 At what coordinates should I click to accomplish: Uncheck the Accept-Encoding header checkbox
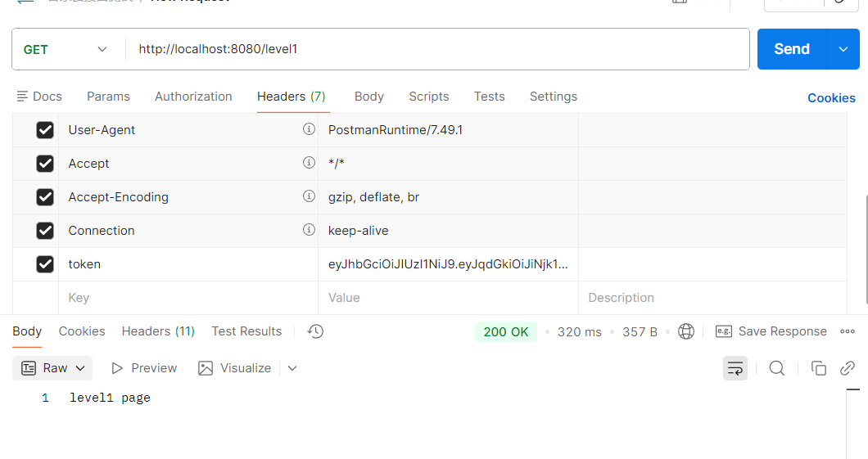pos(45,197)
